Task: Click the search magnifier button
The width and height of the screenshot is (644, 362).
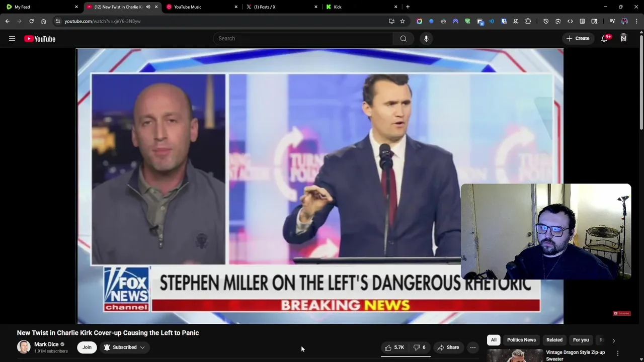Action: [404, 39]
